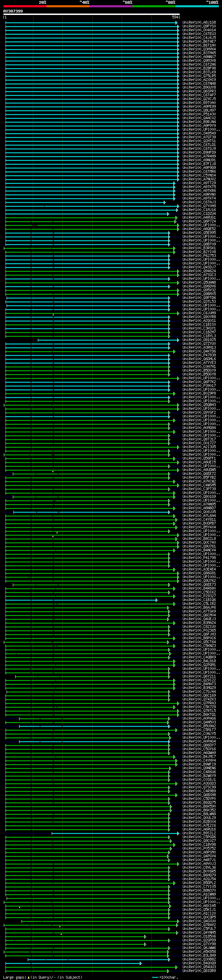Select hit label UniRef100_C4WSM5
The image size is (222, 980).
click(199, 485)
